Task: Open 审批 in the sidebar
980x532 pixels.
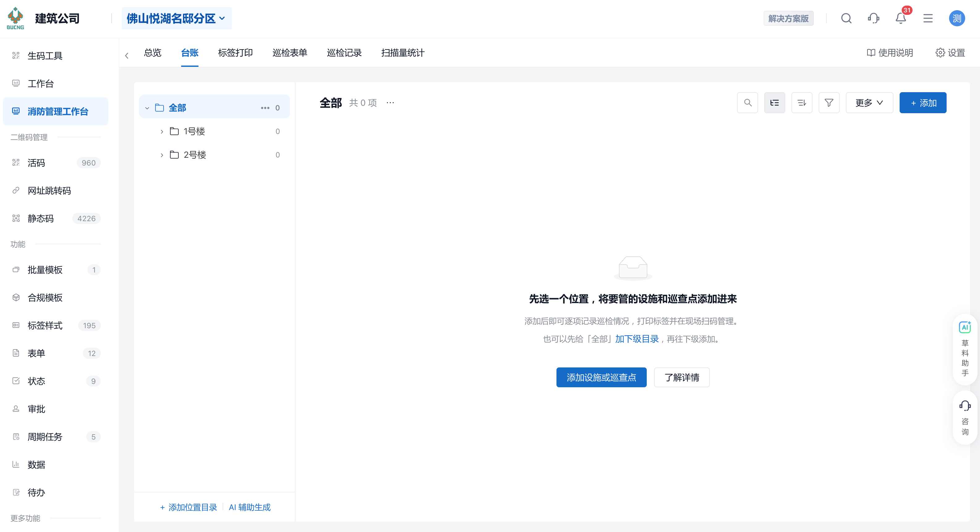Action: pyautogui.click(x=56, y=409)
